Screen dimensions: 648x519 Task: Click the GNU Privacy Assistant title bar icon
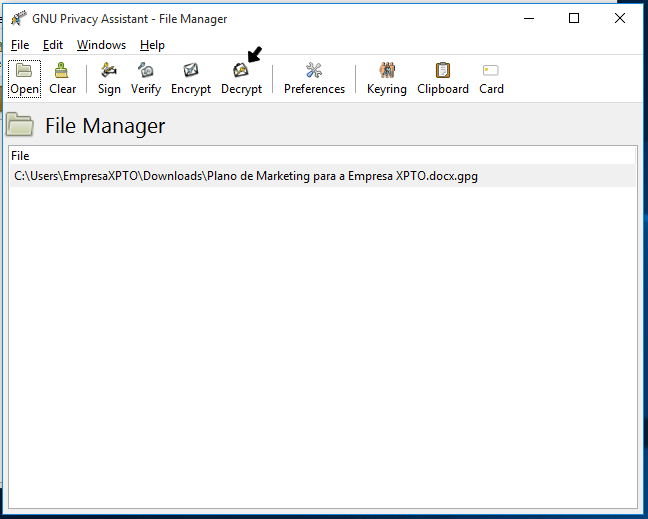[19, 19]
